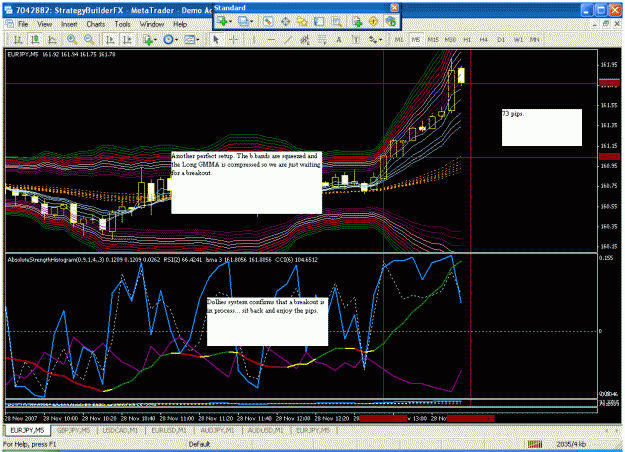
Task: Open the View menu
Action: tap(45, 24)
